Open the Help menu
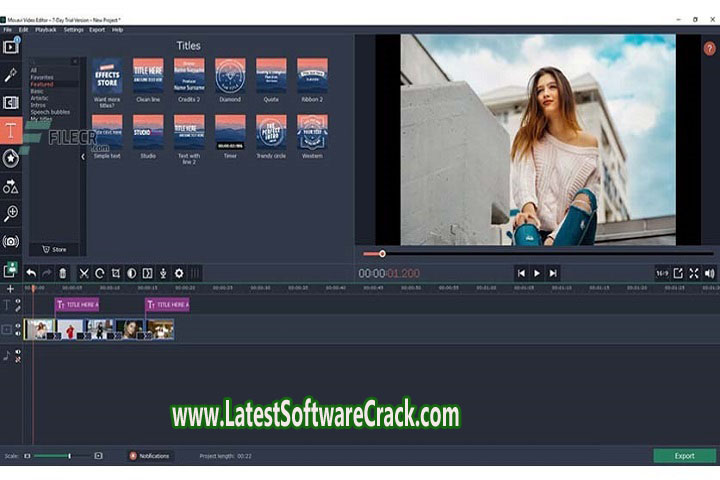720x480 pixels. (117, 29)
